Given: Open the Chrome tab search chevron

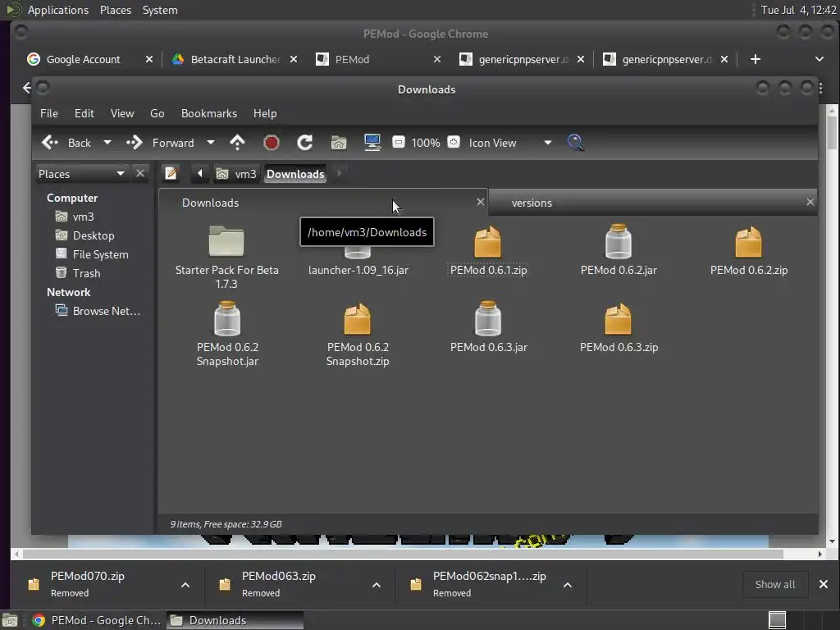Looking at the screenshot, I should [x=819, y=59].
